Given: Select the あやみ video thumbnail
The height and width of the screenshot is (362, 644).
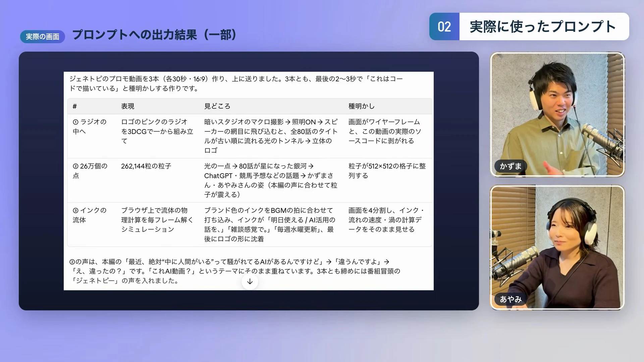Looking at the screenshot, I should click(557, 247).
